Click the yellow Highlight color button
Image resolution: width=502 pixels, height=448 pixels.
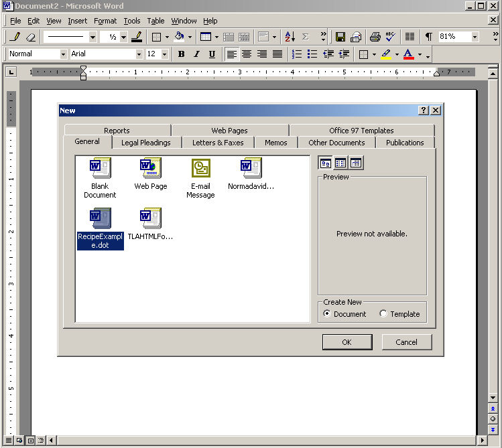[386, 54]
